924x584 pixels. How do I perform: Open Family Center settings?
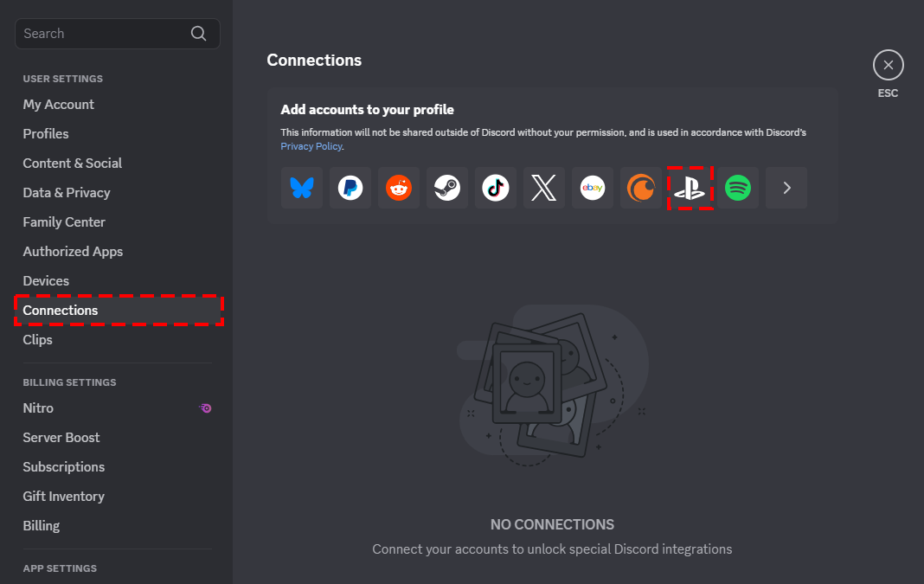point(64,222)
